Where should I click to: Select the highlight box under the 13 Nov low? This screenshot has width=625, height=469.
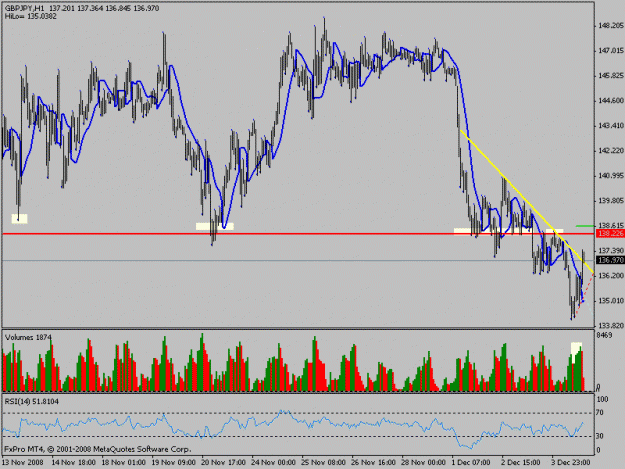[x=20, y=219]
